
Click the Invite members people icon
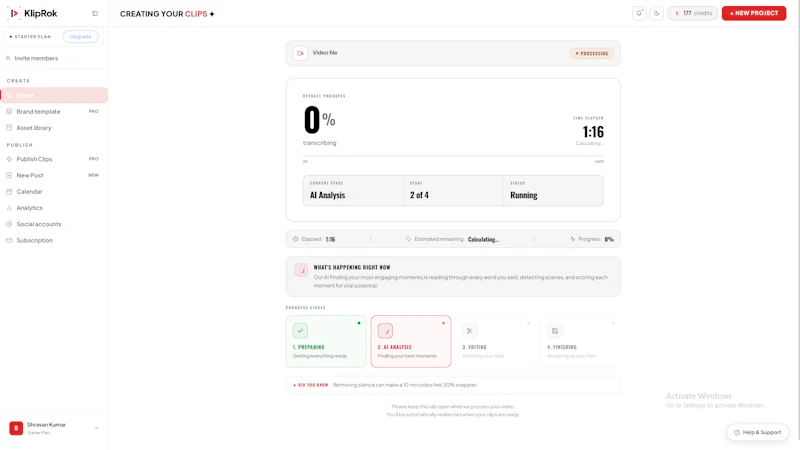tap(8, 58)
